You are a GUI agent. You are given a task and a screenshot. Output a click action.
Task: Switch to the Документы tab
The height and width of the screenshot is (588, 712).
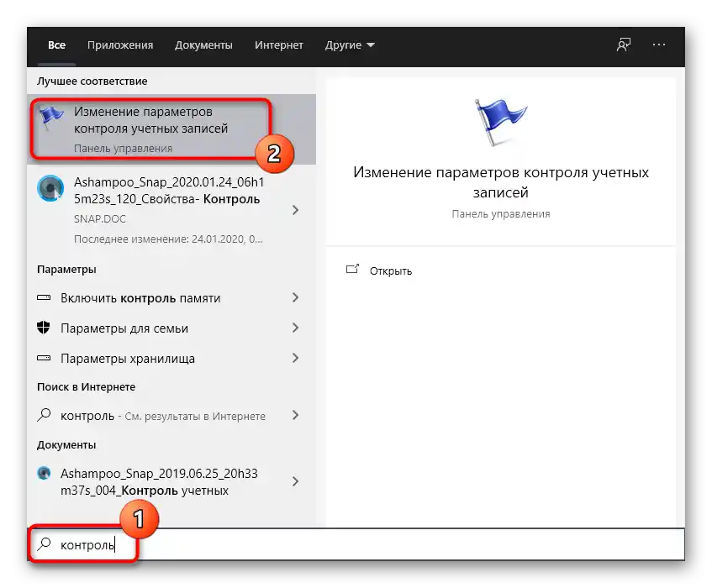(203, 45)
